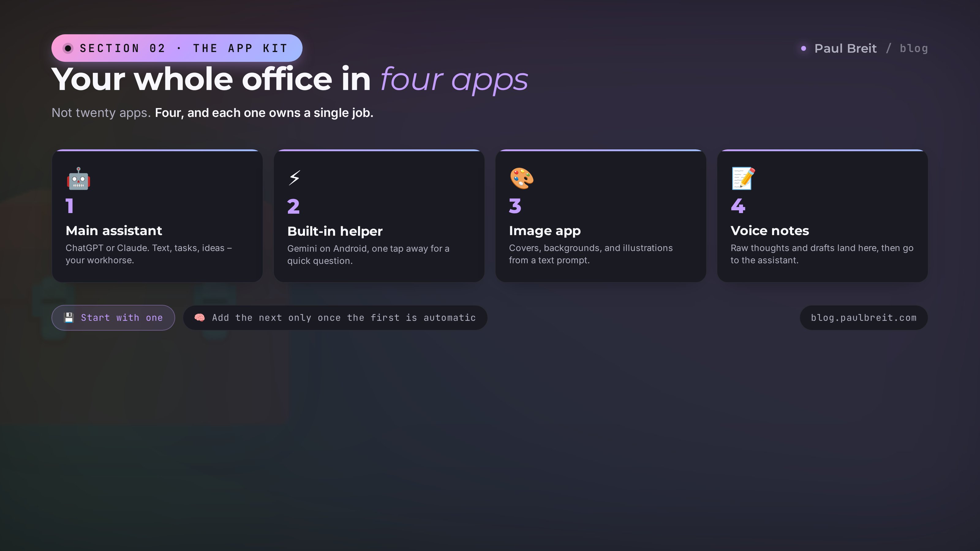
Task: Click the purple number 2 on second card
Action: 293,207
